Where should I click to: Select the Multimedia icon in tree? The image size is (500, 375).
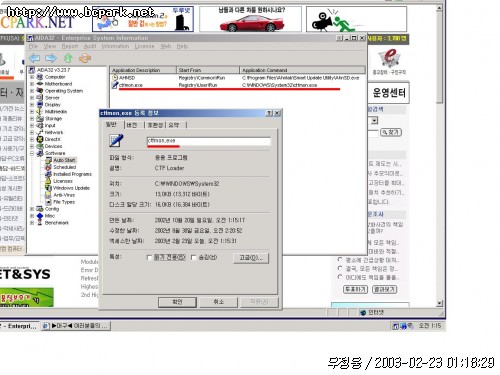[40, 112]
